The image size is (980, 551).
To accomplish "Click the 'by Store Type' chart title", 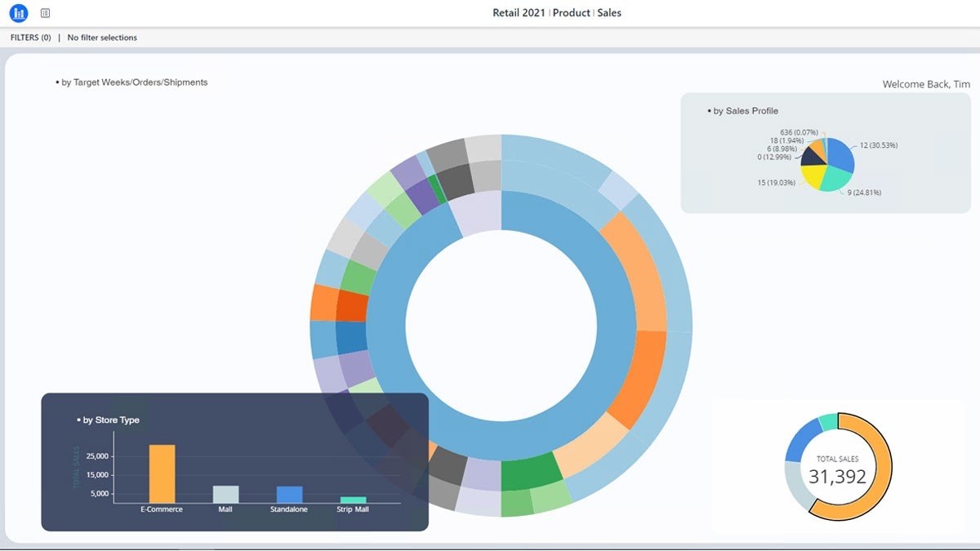I will [x=111, y=420].
